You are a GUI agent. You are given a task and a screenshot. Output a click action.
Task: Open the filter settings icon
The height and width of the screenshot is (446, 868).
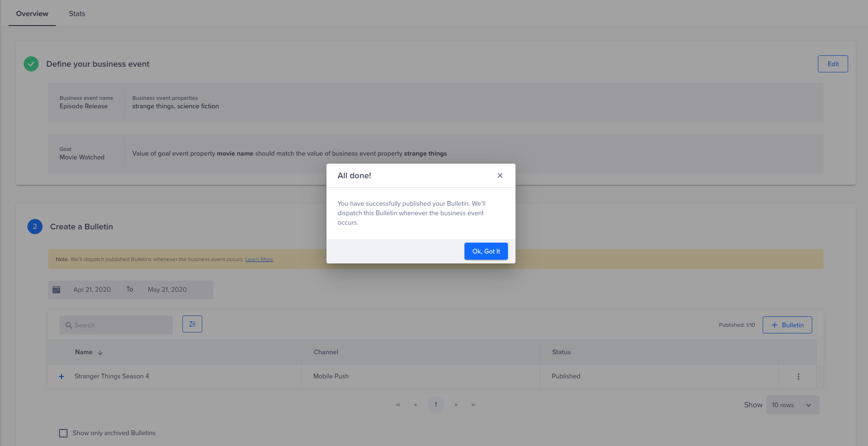tap(192, 324)
